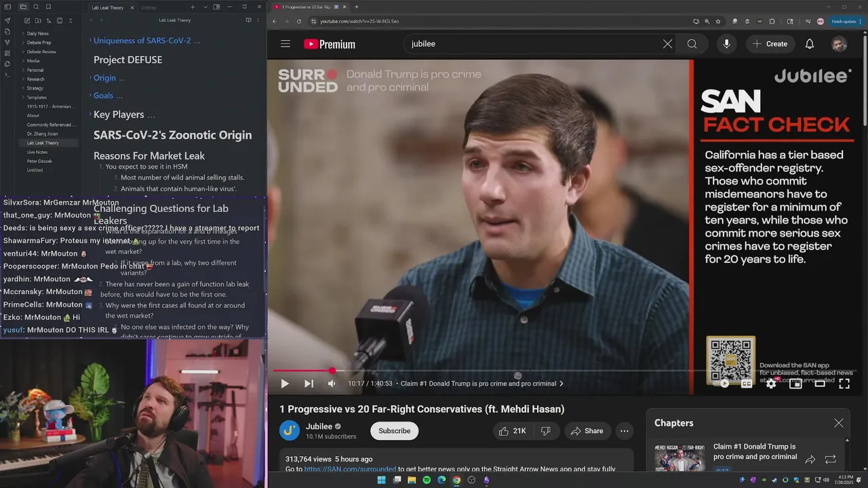The image size is (868, 488).
Task: Play the YouTube video
Action: point(285,384)
